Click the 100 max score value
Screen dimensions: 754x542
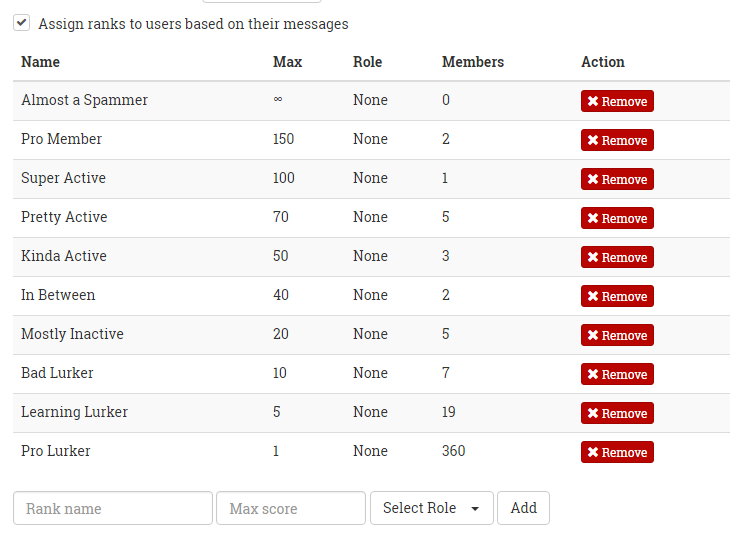tap(284, 178)
